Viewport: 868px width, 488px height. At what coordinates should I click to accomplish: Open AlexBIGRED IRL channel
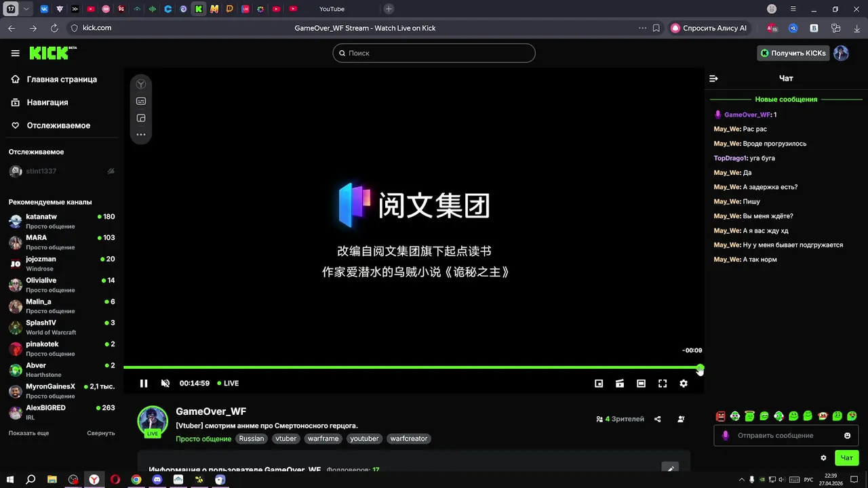pyautogui.click(x=62, y=412)
